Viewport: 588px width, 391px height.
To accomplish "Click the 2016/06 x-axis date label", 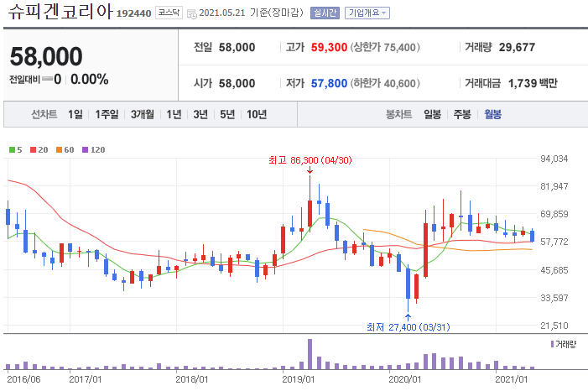I will coord(23,379).
